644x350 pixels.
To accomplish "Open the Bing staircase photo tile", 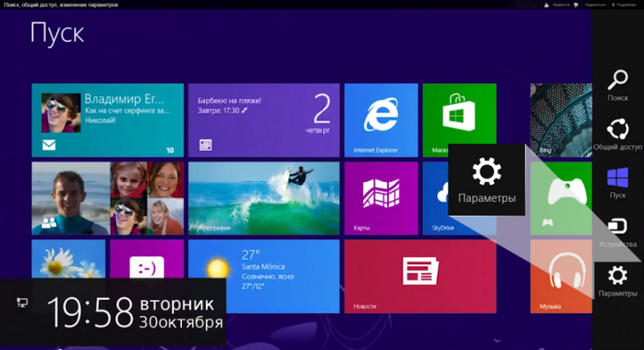I will point(561,120).
